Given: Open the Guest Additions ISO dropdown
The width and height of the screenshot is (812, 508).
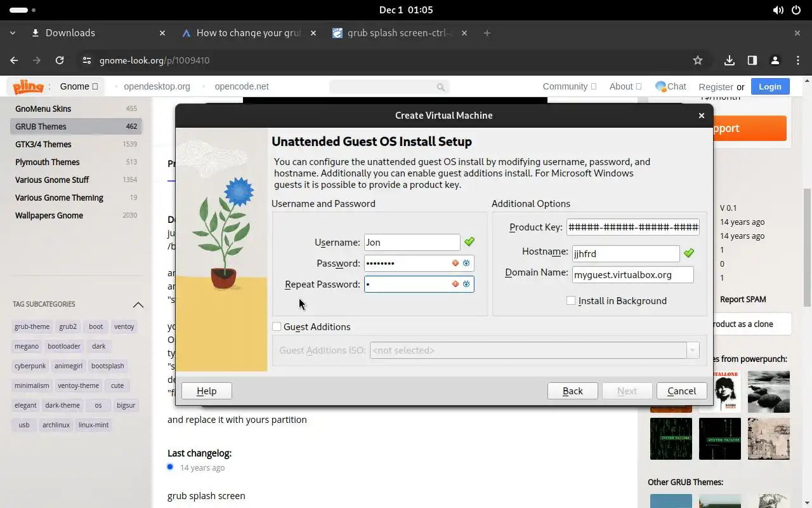Looking at the screenshot, I should (x=693, y=350).
